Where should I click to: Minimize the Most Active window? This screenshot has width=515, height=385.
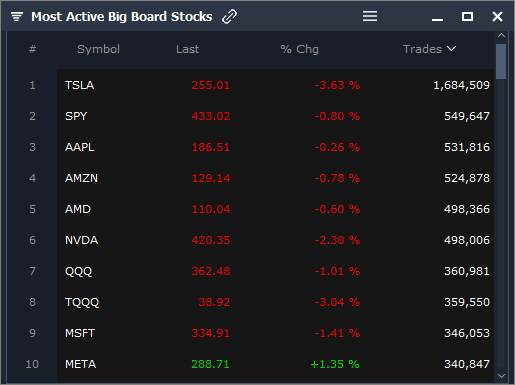[437, 20]
